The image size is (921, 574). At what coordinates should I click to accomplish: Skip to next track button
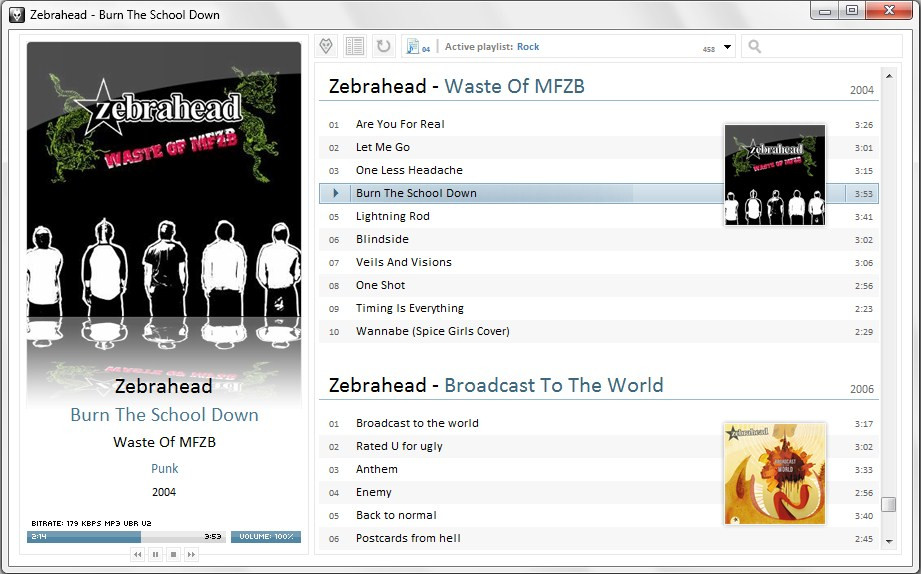[x=191, y=554]
